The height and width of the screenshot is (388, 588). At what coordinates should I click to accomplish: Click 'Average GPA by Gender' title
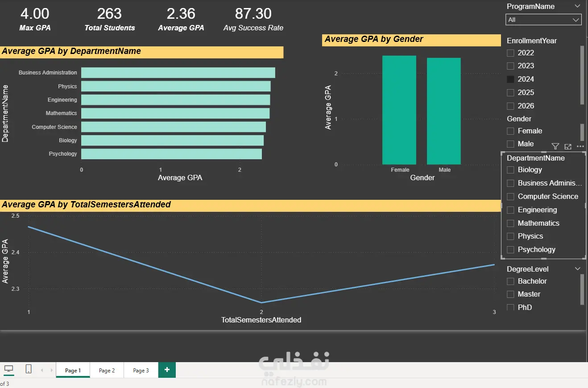[374, 39]
